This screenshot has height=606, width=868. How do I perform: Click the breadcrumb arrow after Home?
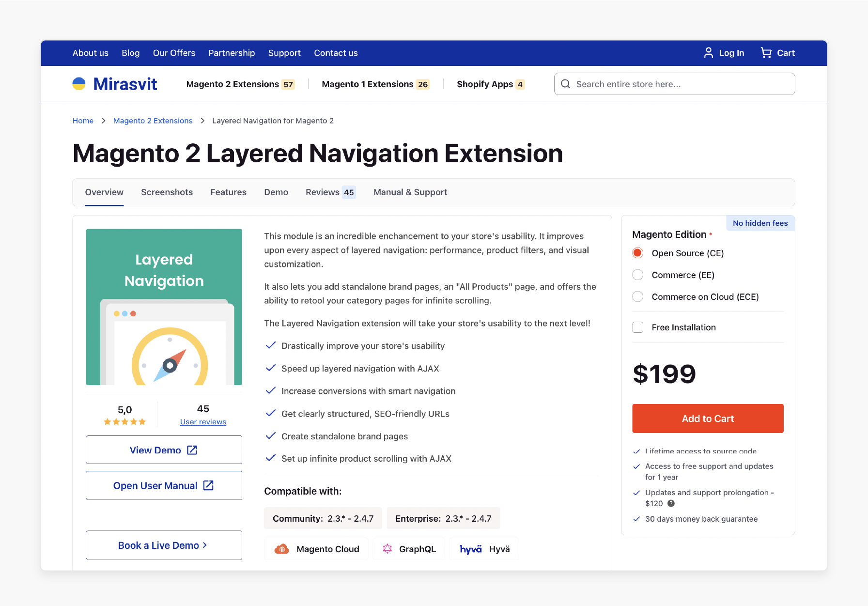click(x=103, y=121)
